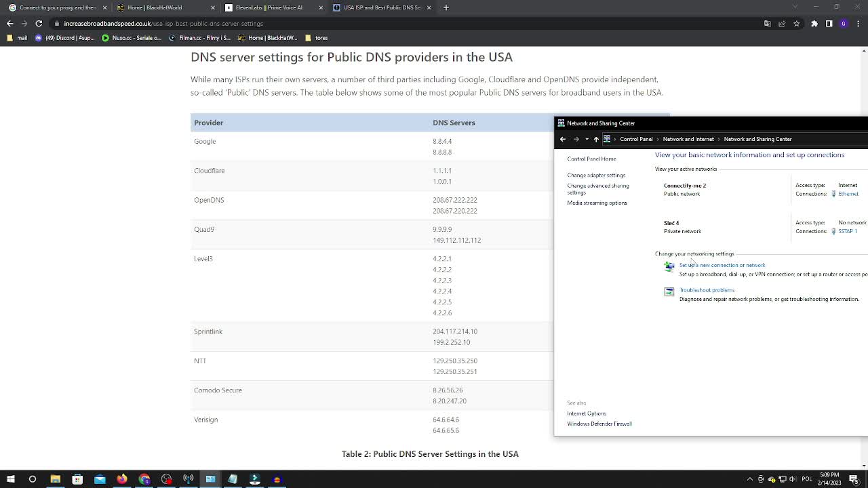Open the Discord bookmark
Screen dimensions: 868x488
click(x=65, y=38)
